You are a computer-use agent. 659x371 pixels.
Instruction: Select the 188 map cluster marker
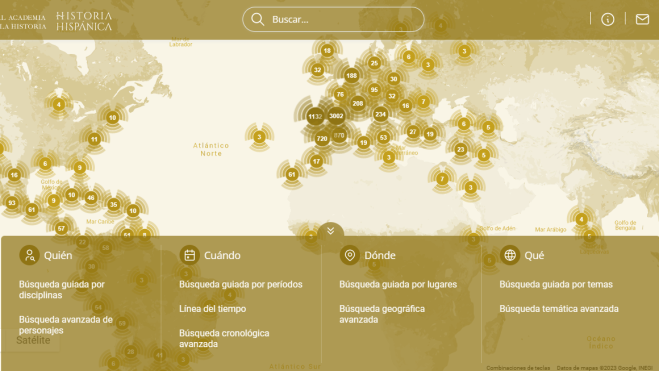click(351, 76)
